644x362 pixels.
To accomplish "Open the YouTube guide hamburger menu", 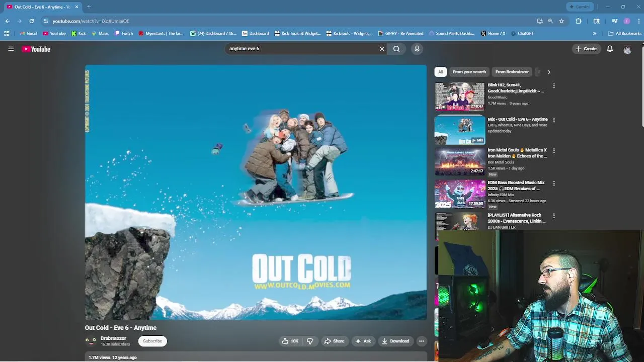I will (11, 49).
